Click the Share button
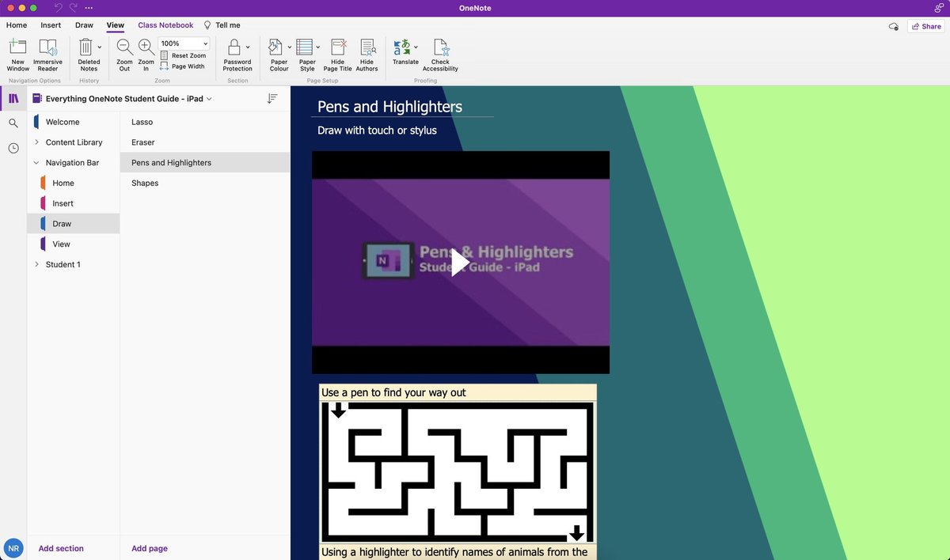The height and width of the screenshot is (560, 950). pyautogui.click(x=925, y=26)
